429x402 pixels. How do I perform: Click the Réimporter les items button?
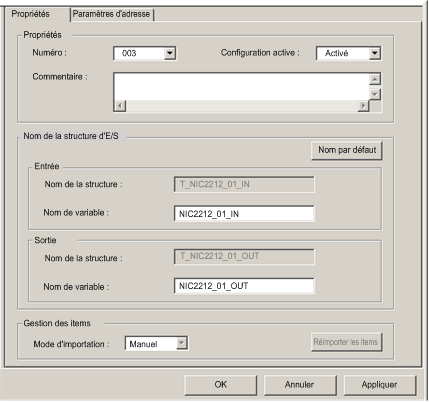pos(346,342)
